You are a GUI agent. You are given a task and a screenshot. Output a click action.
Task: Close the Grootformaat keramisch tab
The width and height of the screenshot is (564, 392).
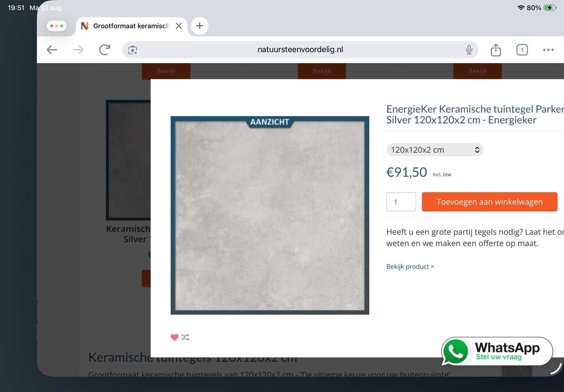179,26
